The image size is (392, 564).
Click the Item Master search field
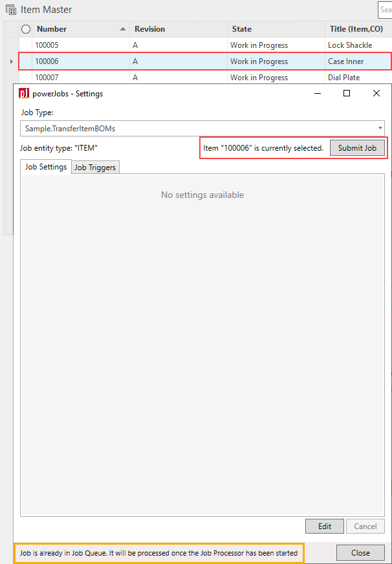pyautogui.click(x=385, y=10)
